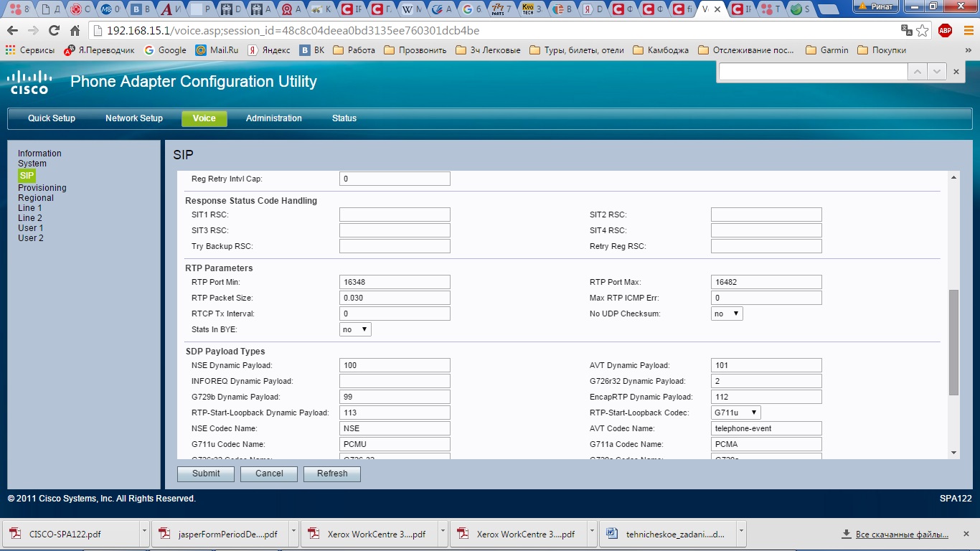Close the find bar

point(956,72)
